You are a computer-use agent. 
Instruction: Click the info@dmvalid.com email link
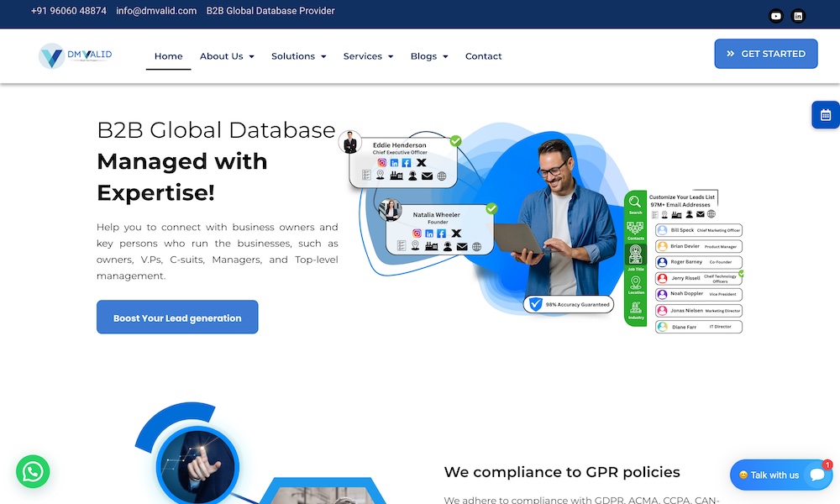tap(156, 11)
